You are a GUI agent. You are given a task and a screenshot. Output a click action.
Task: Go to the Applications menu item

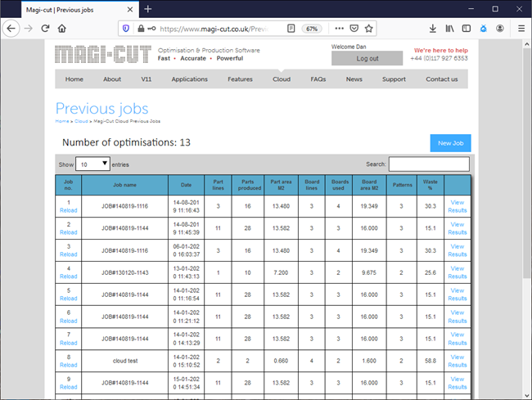(x=189, y=79)
